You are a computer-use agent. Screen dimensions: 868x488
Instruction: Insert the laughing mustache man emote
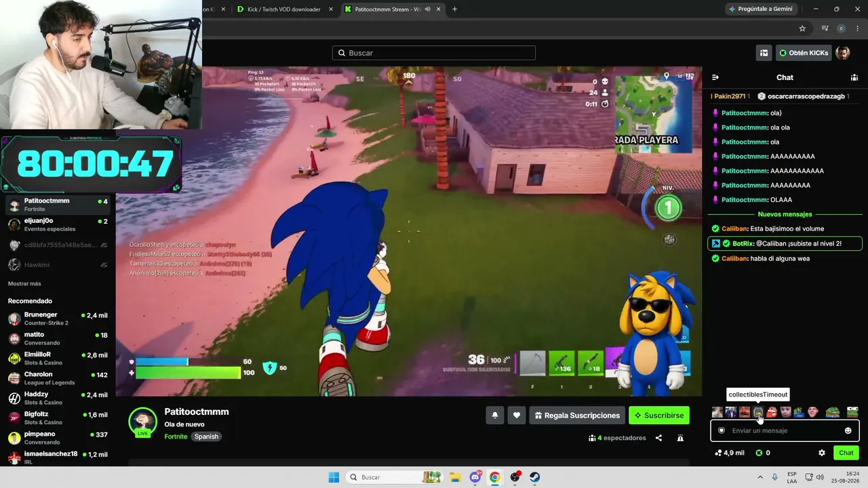(745, 412)
